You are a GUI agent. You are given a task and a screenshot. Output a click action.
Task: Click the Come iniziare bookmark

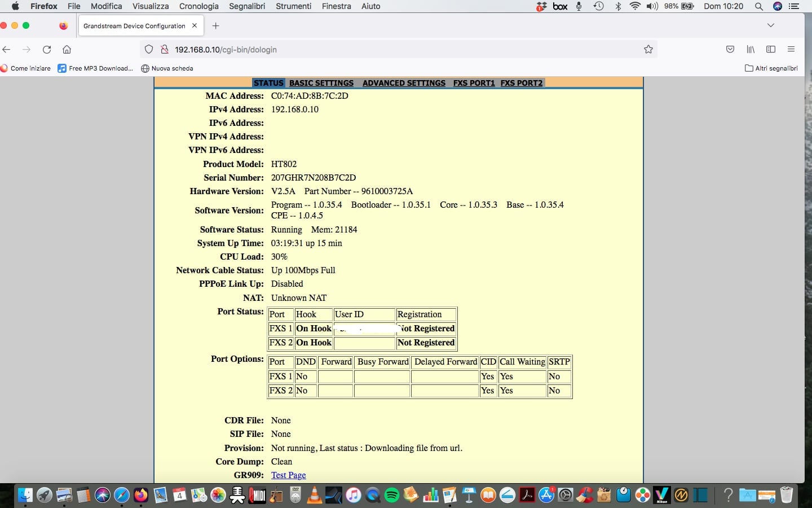(26, 68)
